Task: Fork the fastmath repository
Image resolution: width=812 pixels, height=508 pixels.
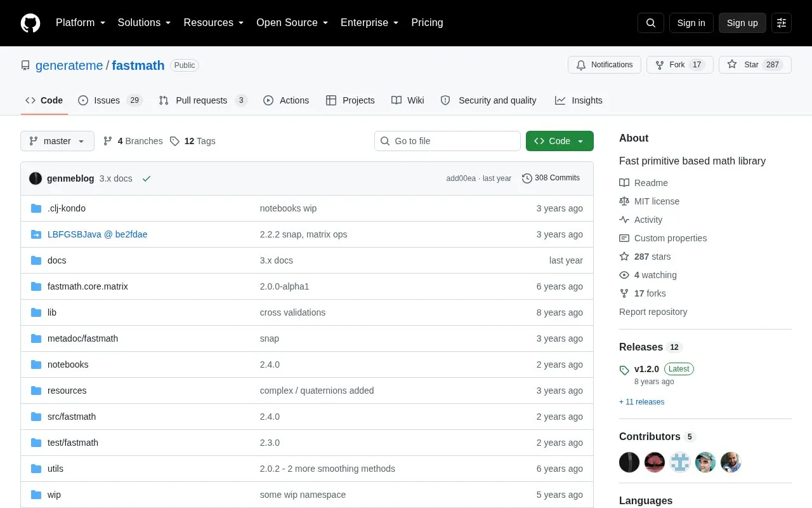Action: (680, 65)
